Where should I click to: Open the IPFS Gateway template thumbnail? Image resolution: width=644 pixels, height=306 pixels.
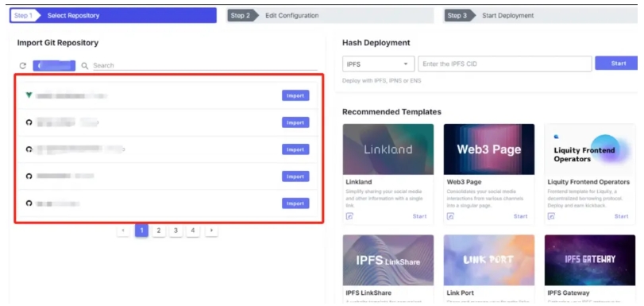[590, 261]
